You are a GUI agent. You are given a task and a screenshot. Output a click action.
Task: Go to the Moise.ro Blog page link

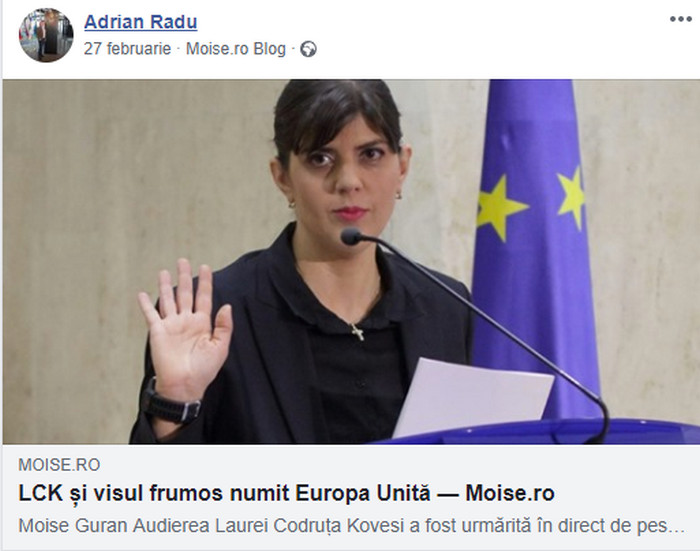pos(236,49)
